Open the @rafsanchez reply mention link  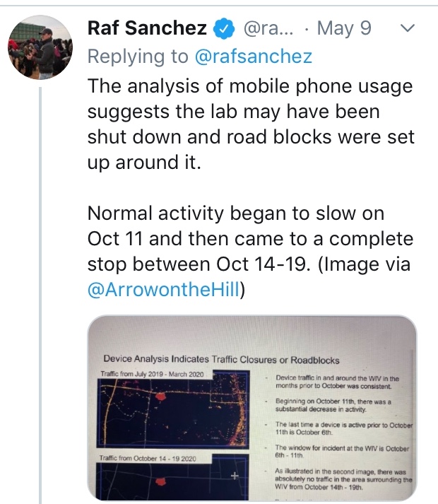point(254,57)
